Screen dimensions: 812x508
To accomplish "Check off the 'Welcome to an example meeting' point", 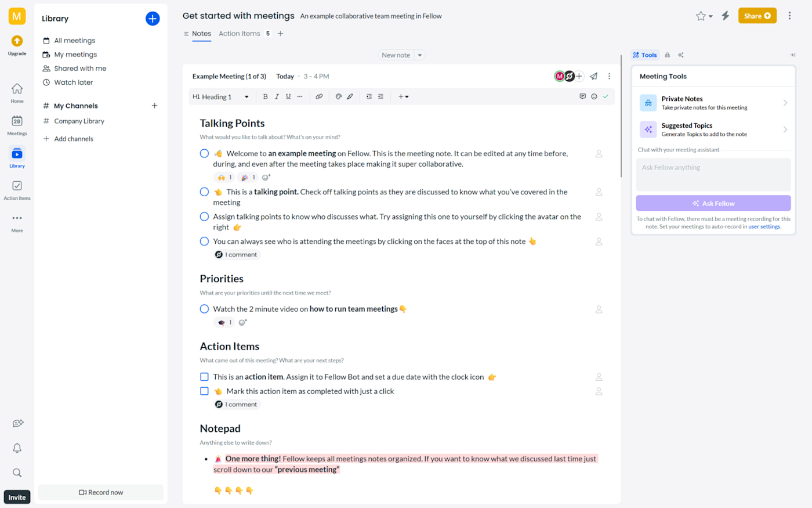I will [204, 154].
